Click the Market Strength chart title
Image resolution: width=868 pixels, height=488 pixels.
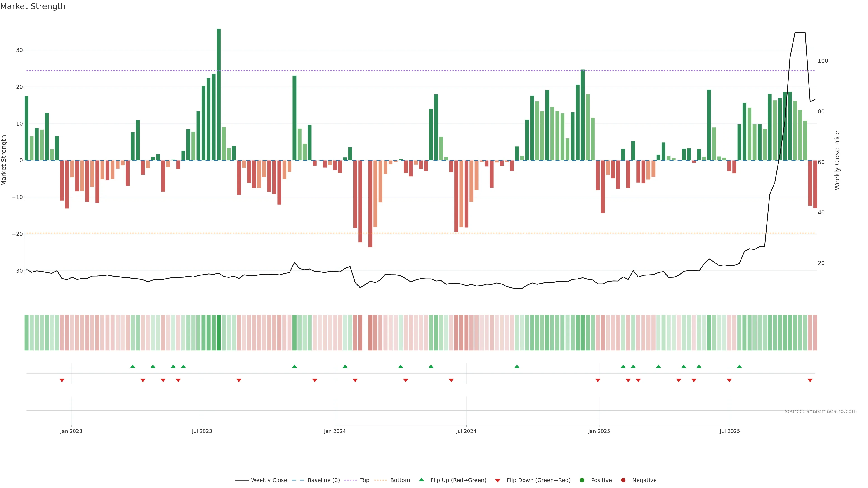(x=33, y=6)
